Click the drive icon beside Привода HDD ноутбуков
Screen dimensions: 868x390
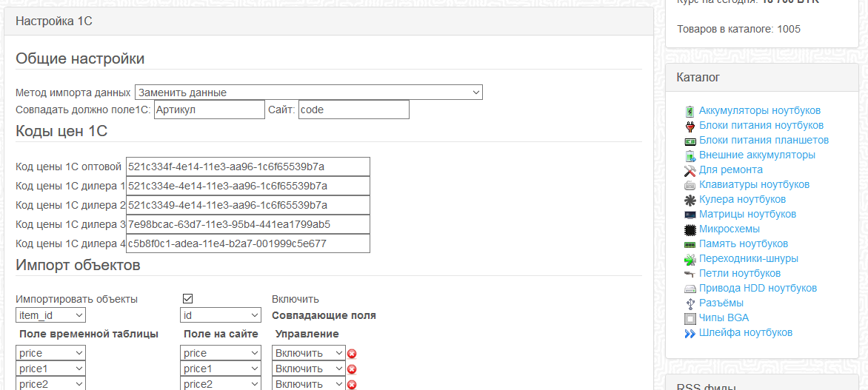[690, 289]
